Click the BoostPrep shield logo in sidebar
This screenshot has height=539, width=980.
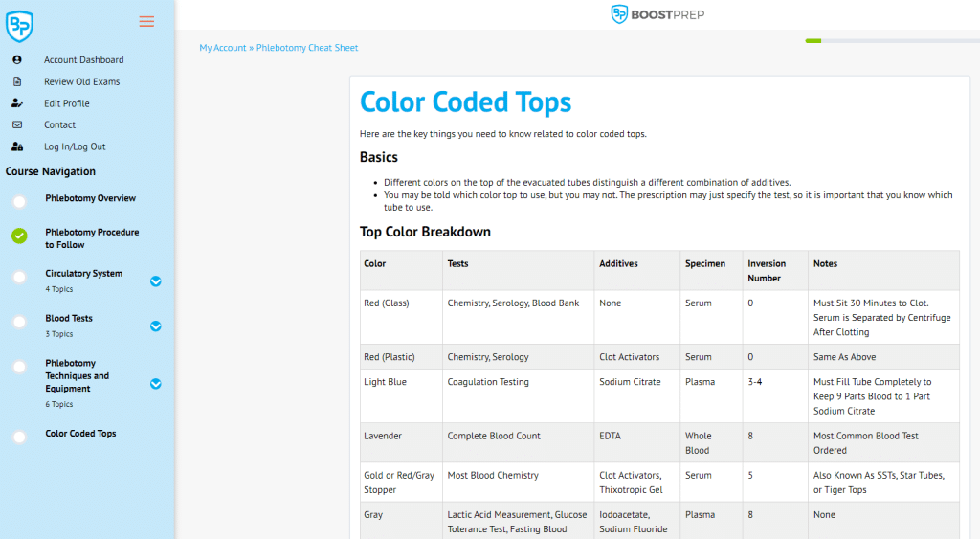coord(19,26)
